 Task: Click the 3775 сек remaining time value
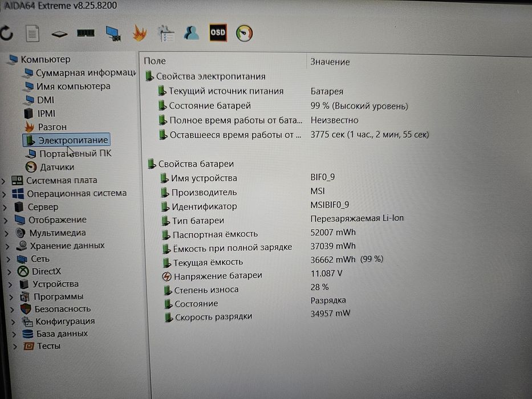369,135
